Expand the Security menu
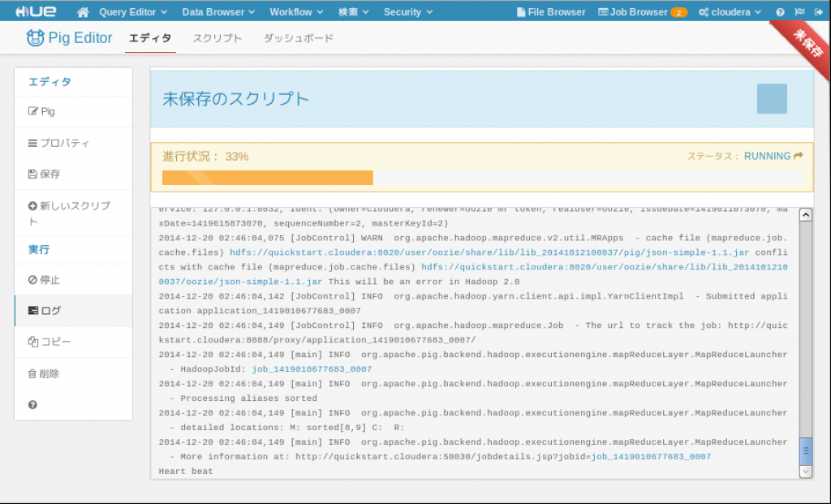 coord(408,12)
